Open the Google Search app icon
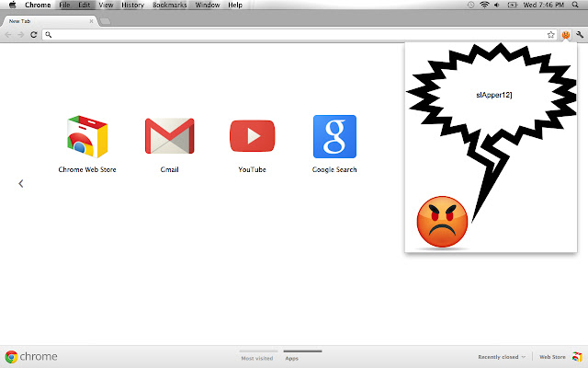This screenshot has width=588, height=368. coord(334,137)
